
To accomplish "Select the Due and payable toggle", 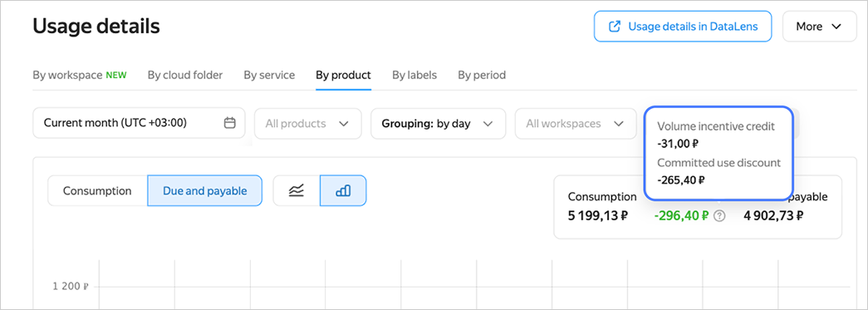I will pos(205,191).
